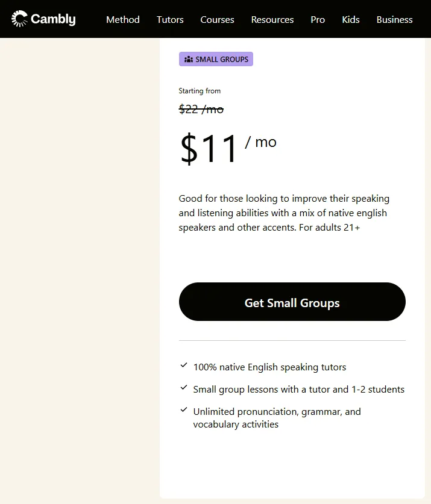The height and width of the screenshot is (504, 431).
Task: Switch to the Tutors section
Action: point(169,19)
